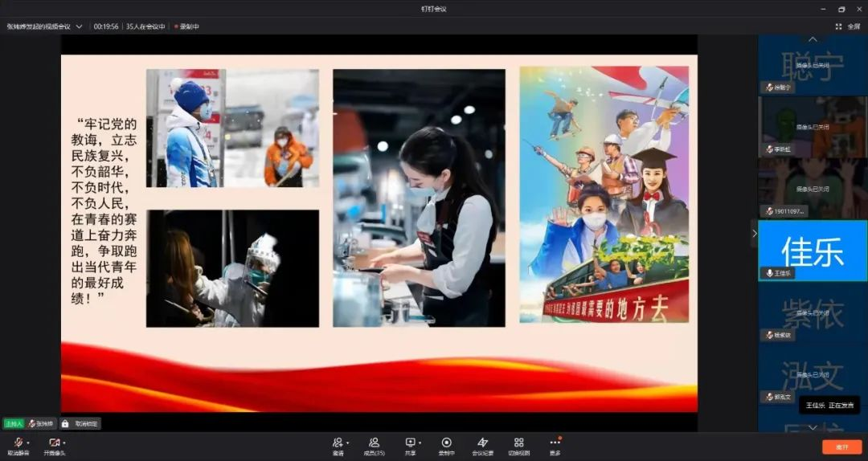Click 取消锁定 to unlock the pinned video
Viewport: 868px width, 461px height.
(80, 423)
